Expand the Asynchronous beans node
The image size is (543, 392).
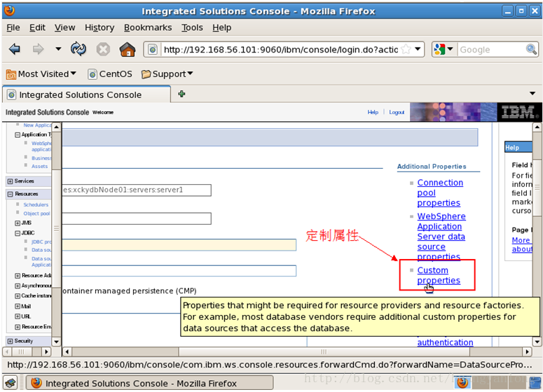[x=18, y=286]
